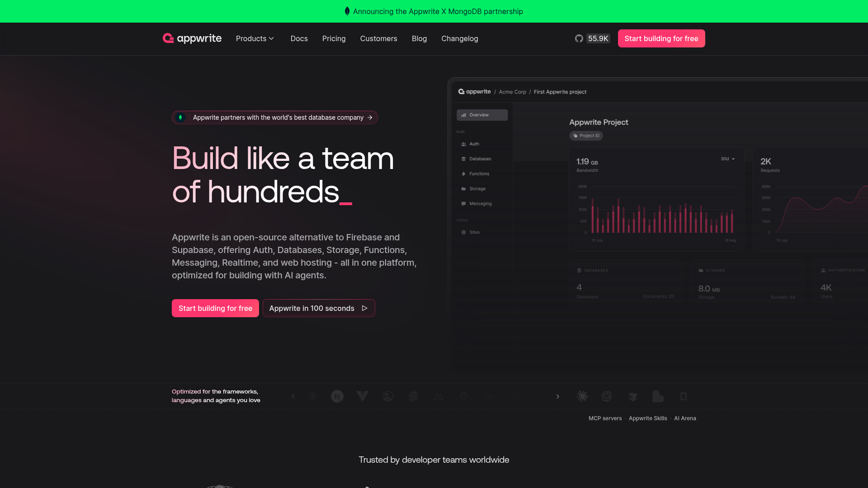Select the Claude starburst agent icon
Viewport: 868px width, 488px height.
click(x=582, y=396)
